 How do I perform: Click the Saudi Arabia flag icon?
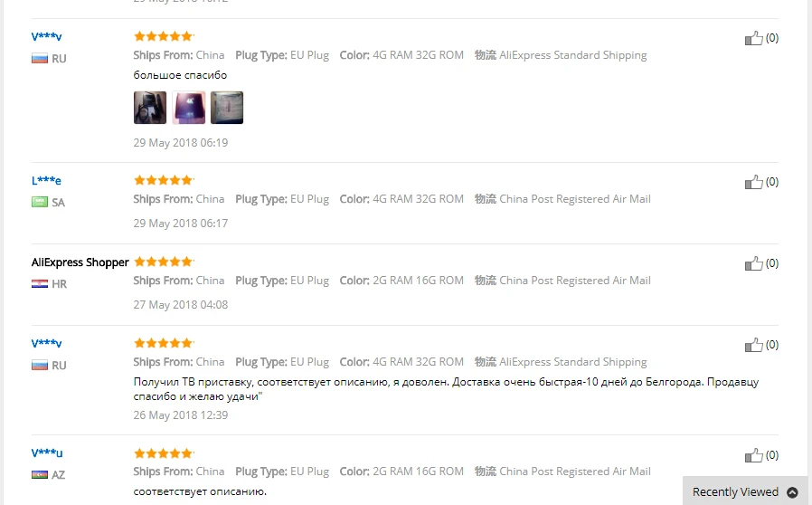click(40, 202)
